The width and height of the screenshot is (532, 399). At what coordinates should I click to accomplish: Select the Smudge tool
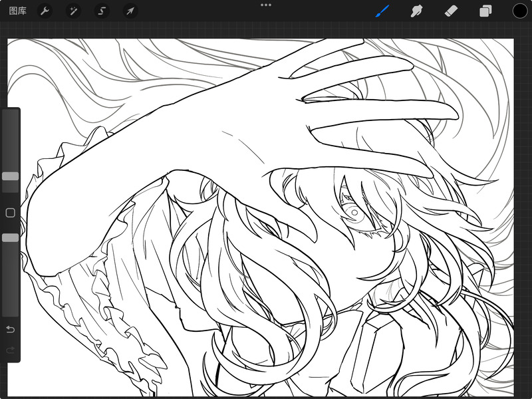coord(417,11)
